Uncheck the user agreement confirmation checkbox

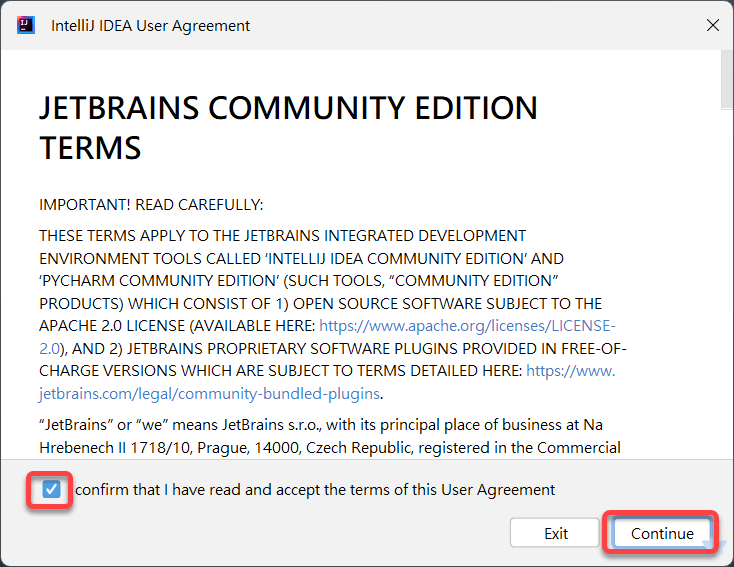tap(51, 490)
